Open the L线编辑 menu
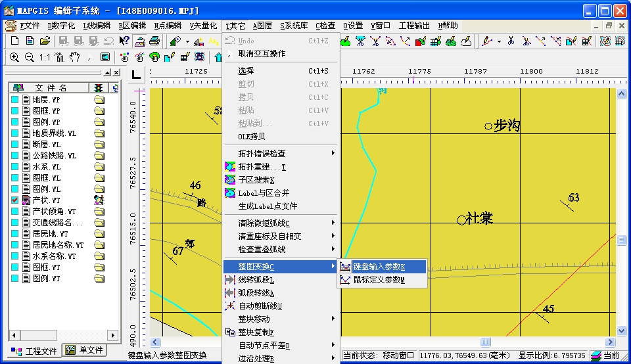631x364 pixels. [x=97, y=26]
